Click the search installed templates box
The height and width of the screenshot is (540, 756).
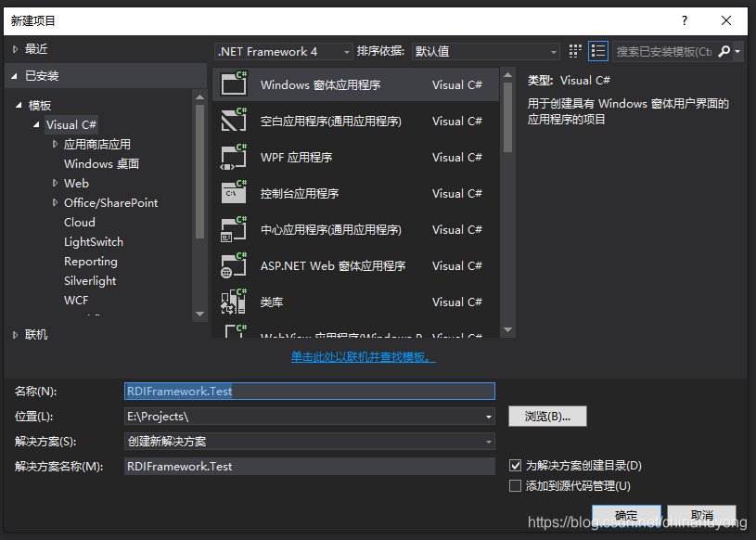(x=664, y=52)
